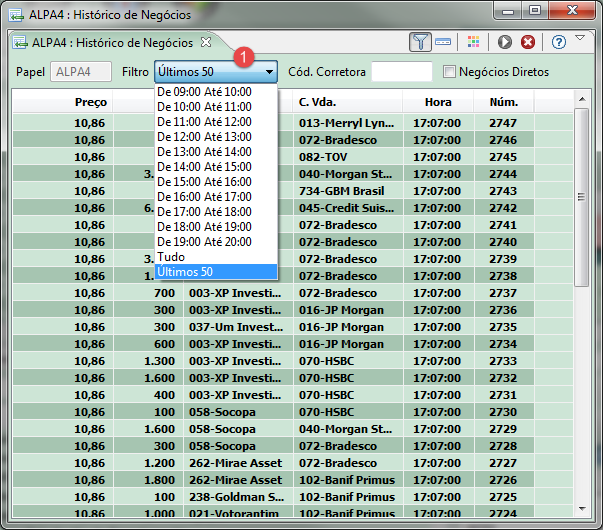Viewport: 603px width, 530px height.
Task: Select trade number 2728 cell
Action: click(x=504, y=446)
